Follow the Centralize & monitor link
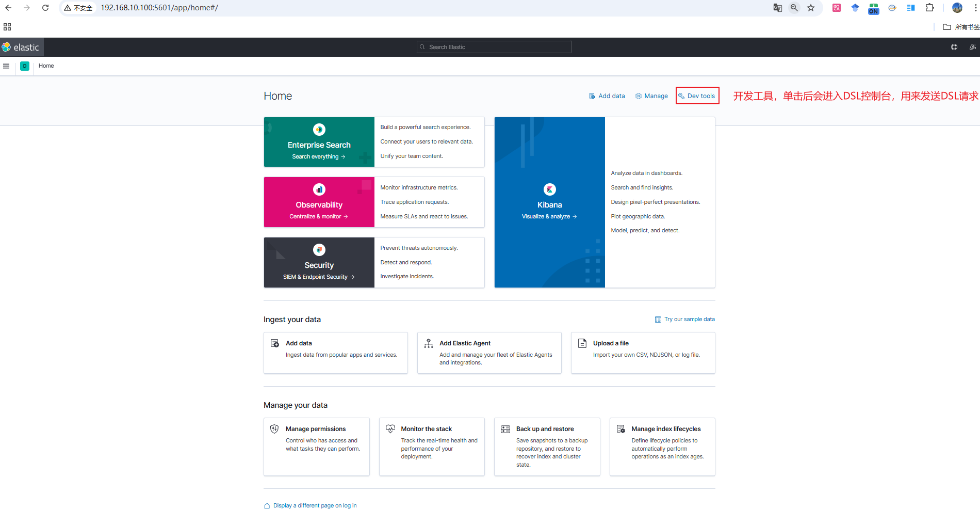 tap(319, 217)
